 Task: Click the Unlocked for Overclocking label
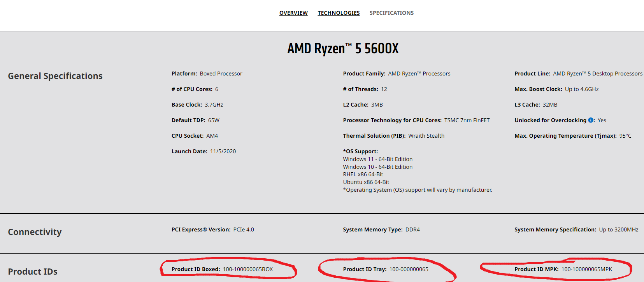551,120
